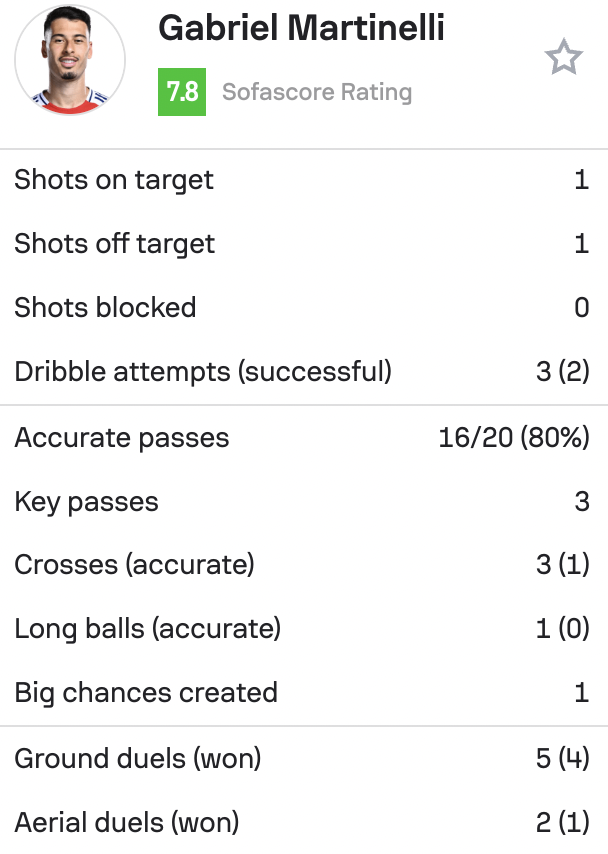
Task: Open the Ground duels (won) row
Action: [304, 758]
